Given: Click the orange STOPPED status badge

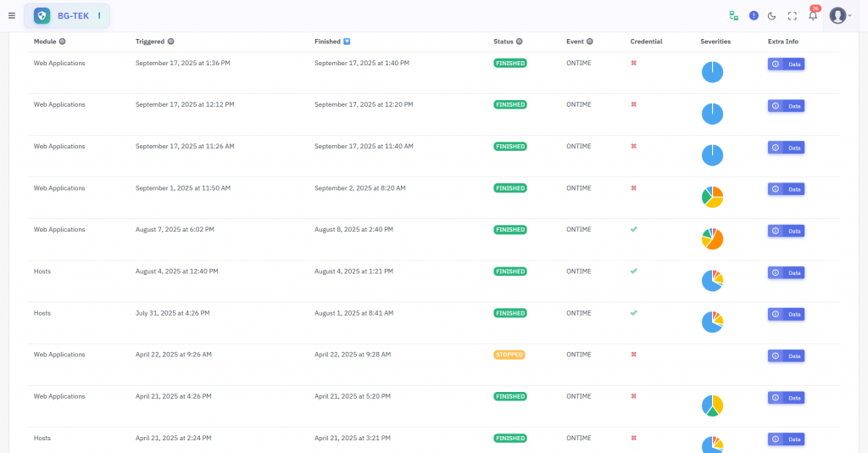Looking at the screenshot, I should (509, 355).
